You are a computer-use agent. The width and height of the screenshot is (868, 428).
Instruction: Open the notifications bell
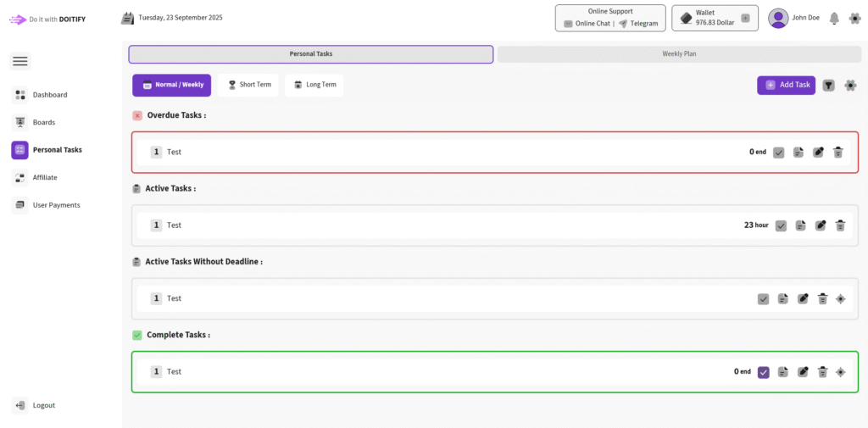[834, 18]
